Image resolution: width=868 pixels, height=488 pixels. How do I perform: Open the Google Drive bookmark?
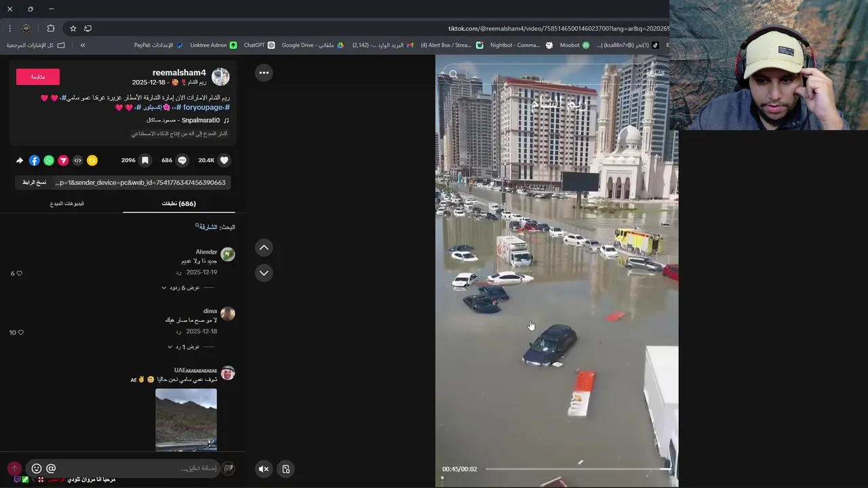click(x=313, y=45)
